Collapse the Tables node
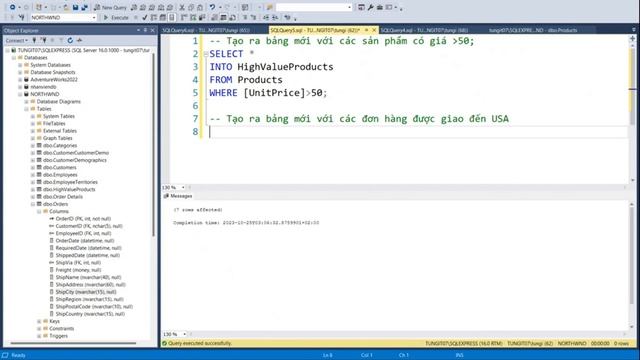This screenshot has height=360, width=640. 27,109
